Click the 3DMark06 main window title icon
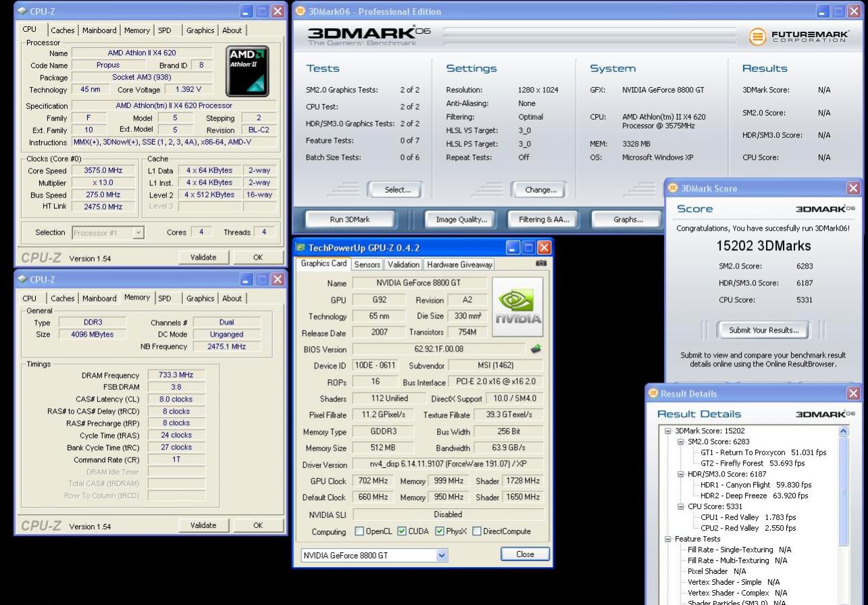This screenshot has width=868, height=605. (x=301, y=11)
